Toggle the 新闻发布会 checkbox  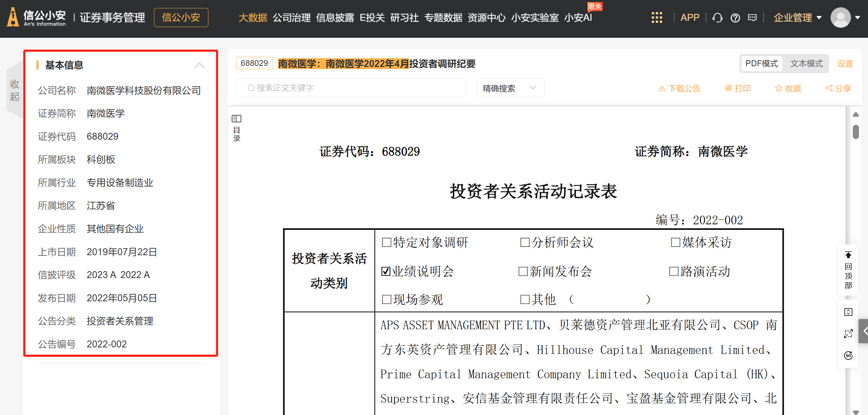523,271
